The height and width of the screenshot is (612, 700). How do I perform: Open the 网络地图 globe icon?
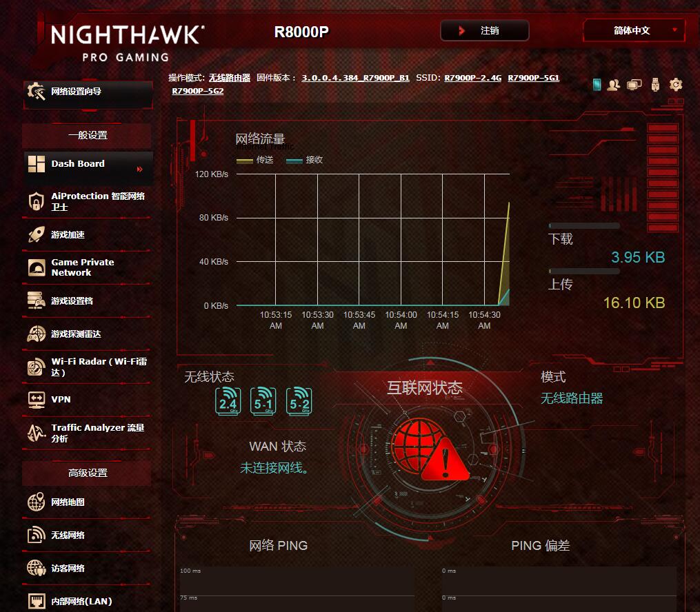[x=36, y=502]
